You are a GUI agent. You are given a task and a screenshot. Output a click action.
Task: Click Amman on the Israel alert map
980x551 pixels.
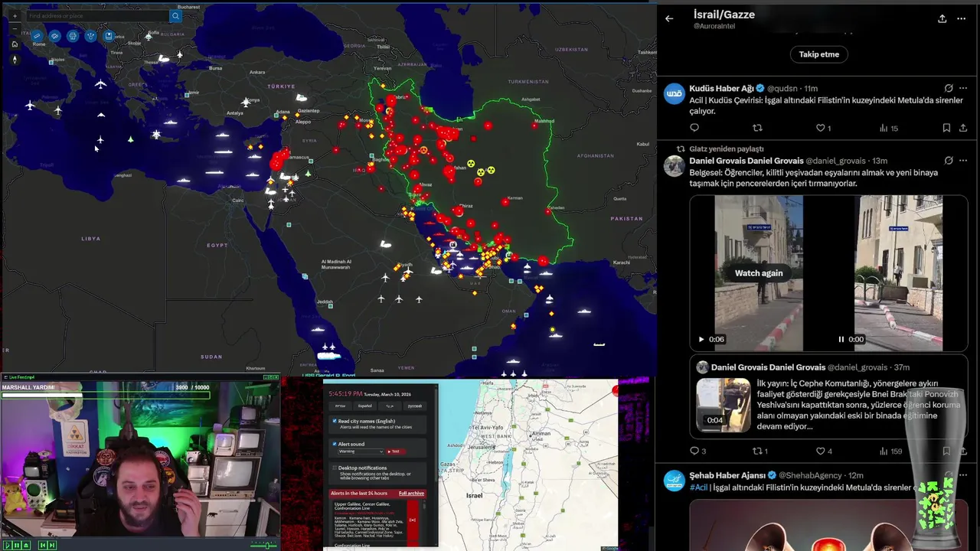pos(541,433)
